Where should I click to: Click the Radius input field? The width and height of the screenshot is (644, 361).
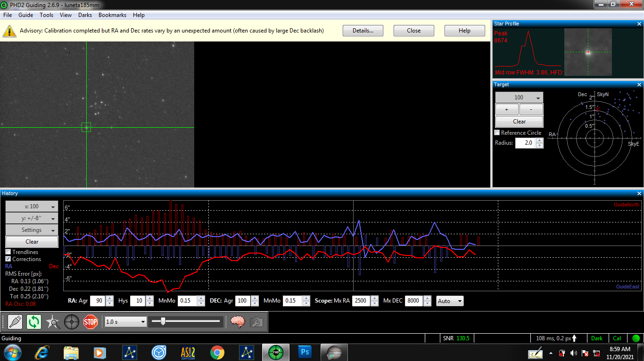[526, 143]
